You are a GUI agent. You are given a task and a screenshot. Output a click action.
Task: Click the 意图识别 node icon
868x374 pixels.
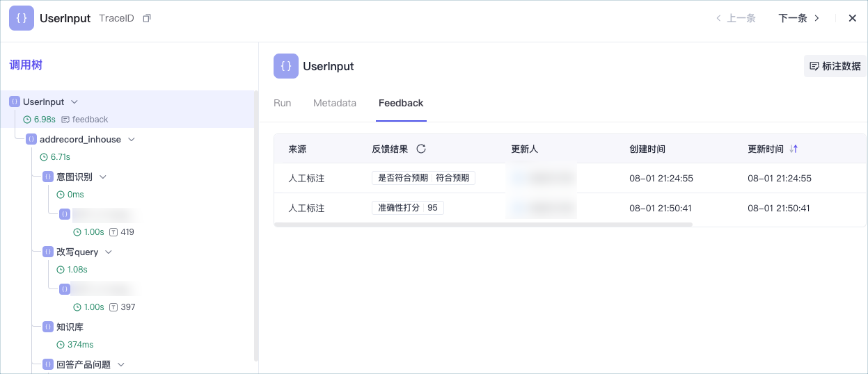[48, 177]
